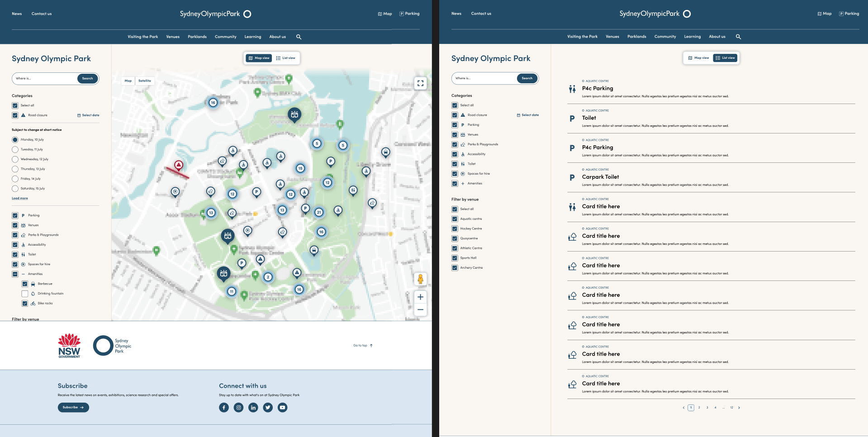Viewport: 868px width, 437px height.
Task: Open the Twitter social icon in footer
Action: click(x=268, y=408)
